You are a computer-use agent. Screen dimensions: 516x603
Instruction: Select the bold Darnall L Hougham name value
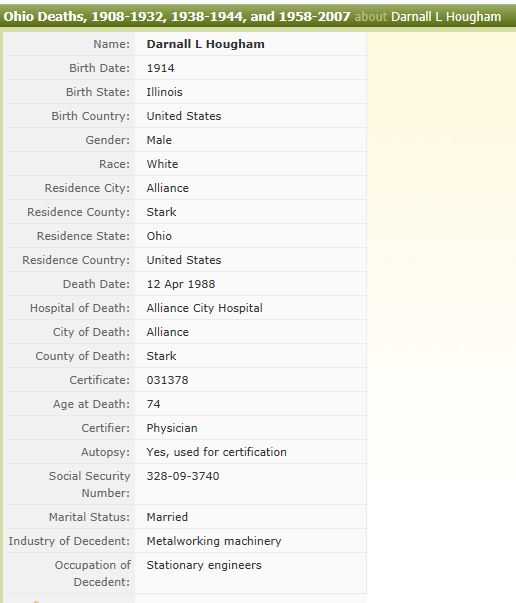point(205,44)
